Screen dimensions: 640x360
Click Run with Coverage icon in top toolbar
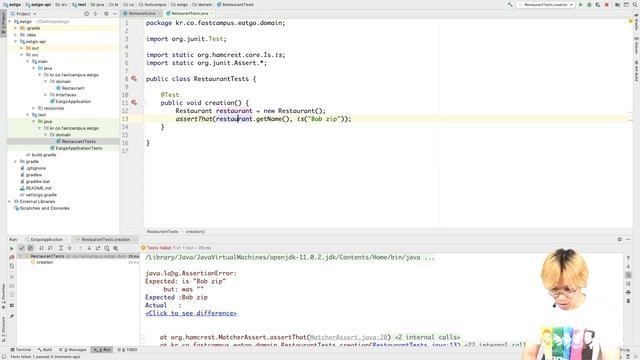pyautogui.click(x=598, y=4)
